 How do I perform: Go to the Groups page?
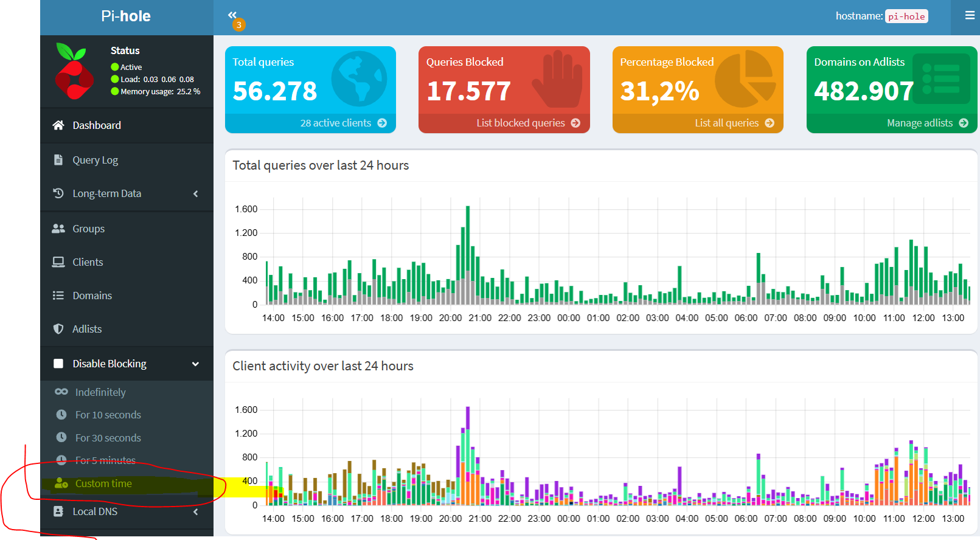(127, 229)
